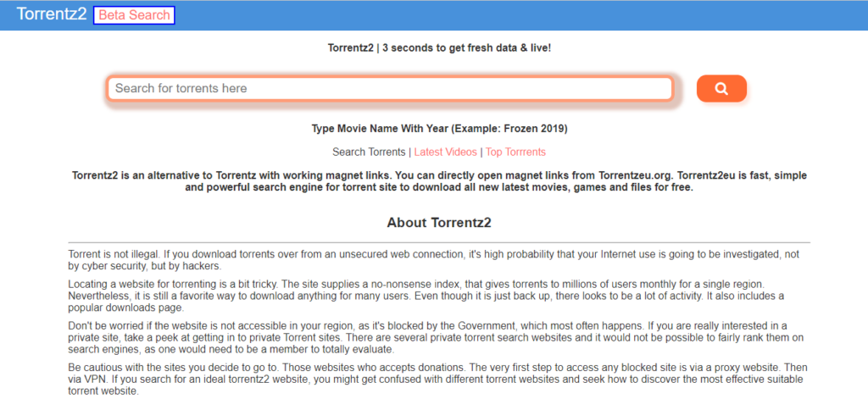Go to the Latest Videos link
This screenshot has height=399, width=868.
[x=446, y=152]
